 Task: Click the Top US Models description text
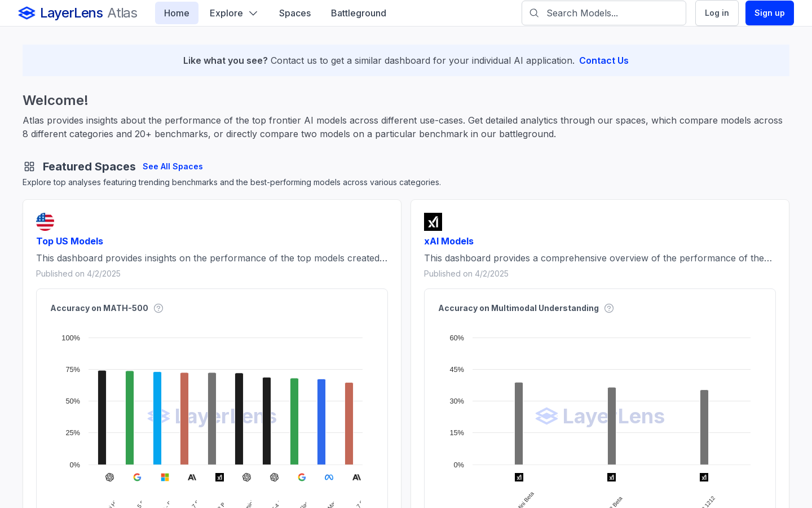pos(212,258)
